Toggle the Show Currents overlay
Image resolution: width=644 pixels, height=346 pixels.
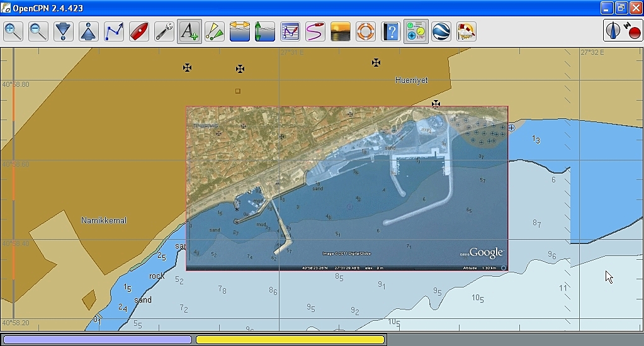[239, 31]
